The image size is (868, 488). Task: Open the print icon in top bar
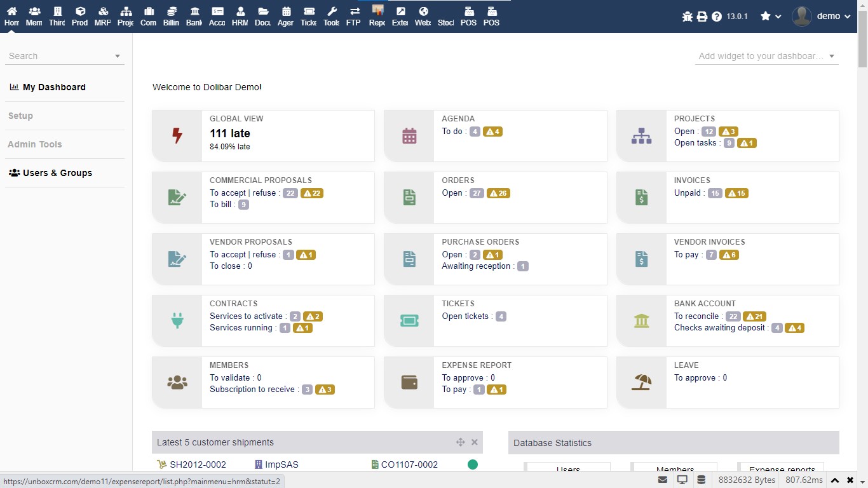[x=701, y=17]
